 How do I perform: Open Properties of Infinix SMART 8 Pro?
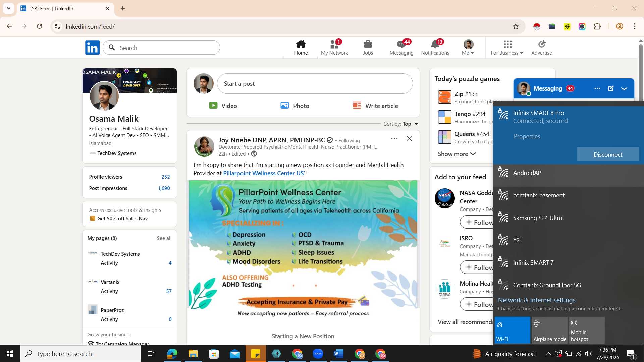pos(527,136)
